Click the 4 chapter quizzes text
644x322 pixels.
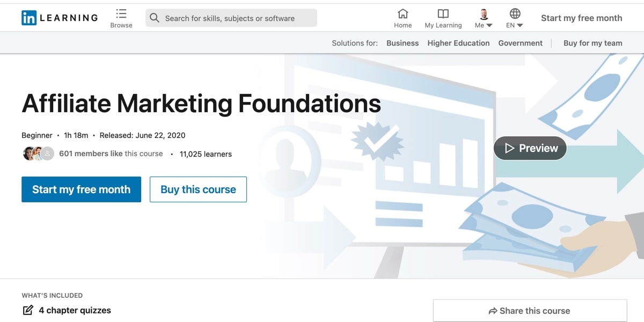click(75, 310)
